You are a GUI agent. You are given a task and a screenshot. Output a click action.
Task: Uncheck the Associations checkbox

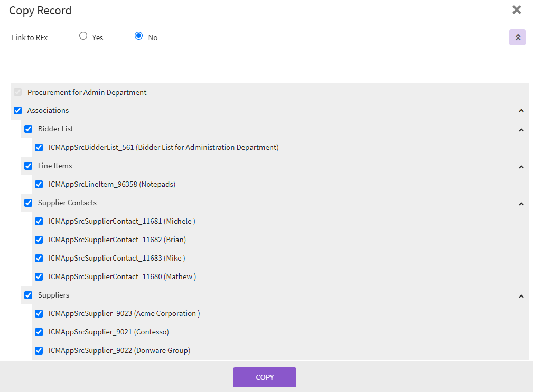click(x=18, y=111)
